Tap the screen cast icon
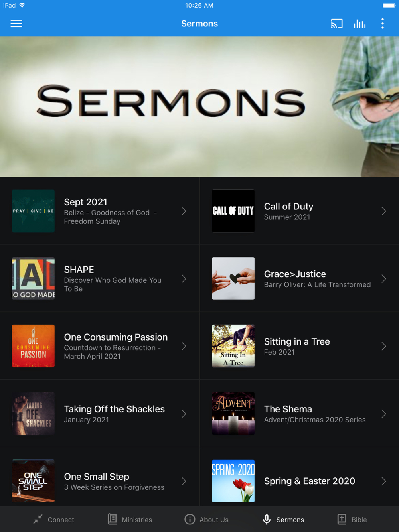 337,24
